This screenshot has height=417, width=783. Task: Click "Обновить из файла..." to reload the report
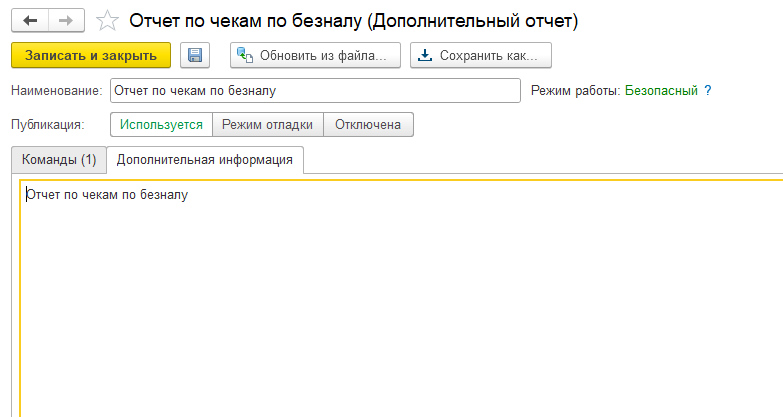tap(315, 55)
